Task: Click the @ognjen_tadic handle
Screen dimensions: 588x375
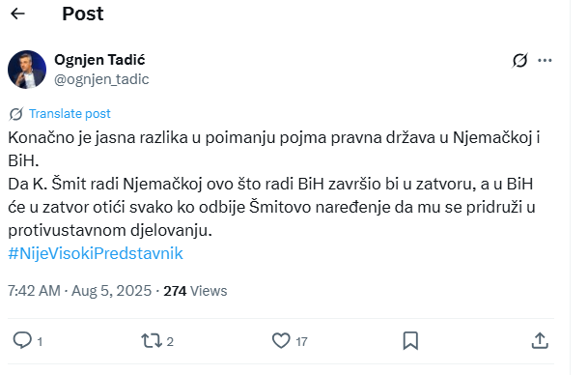Action: (x=101, y=79)
